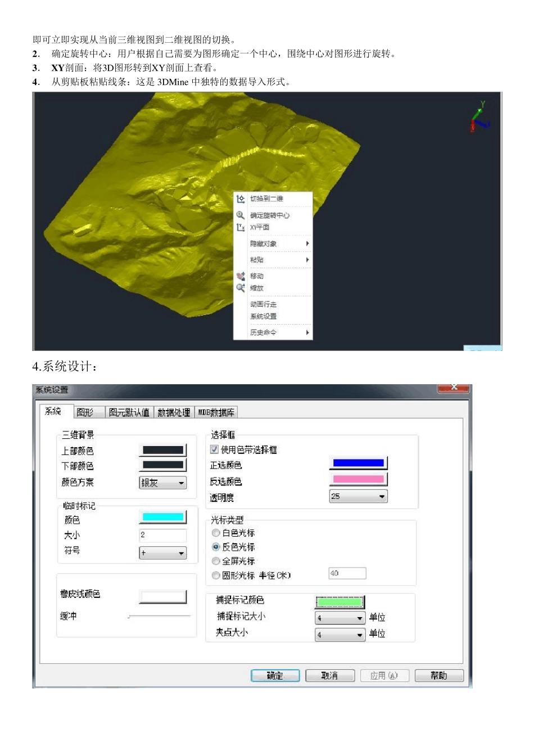Open the MDB数据库 tab
Viewport: 534px width, 756px height.
(216, 412)
